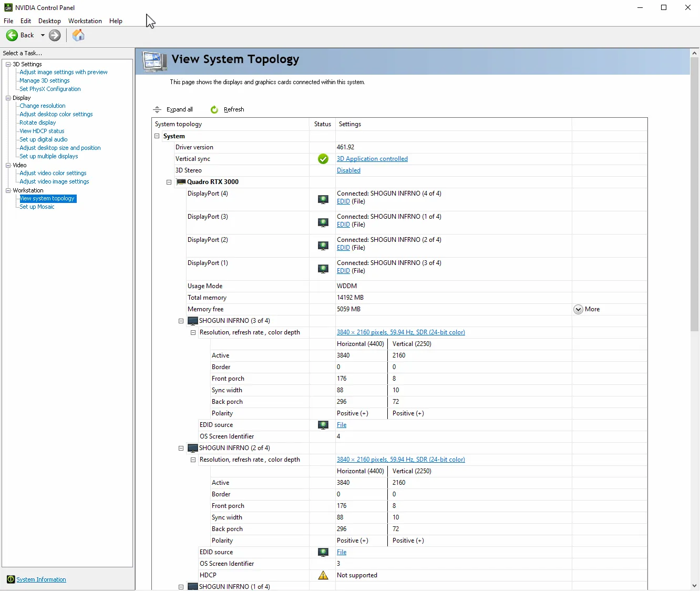
Task: Open the Workstation menu
Action: [x=85, y=21]
